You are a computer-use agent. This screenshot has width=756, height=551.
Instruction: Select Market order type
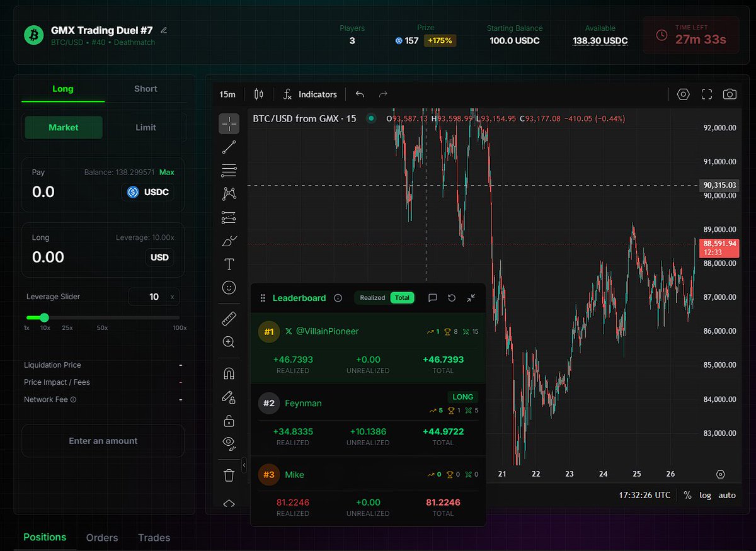pos(64,127)
